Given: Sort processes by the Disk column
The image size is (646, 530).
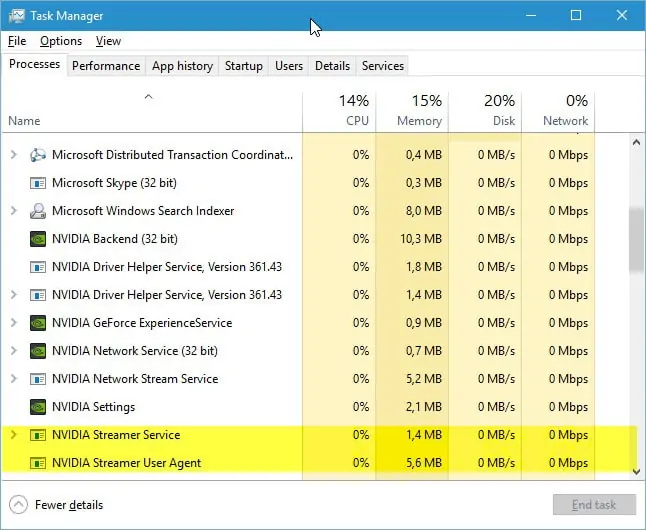Looking at the screenshot, I should tap(485, 112).
